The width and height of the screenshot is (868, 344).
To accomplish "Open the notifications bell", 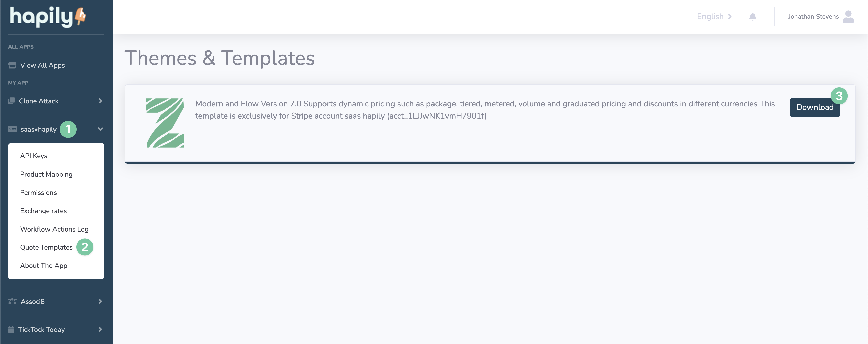I will click(753, 16).
